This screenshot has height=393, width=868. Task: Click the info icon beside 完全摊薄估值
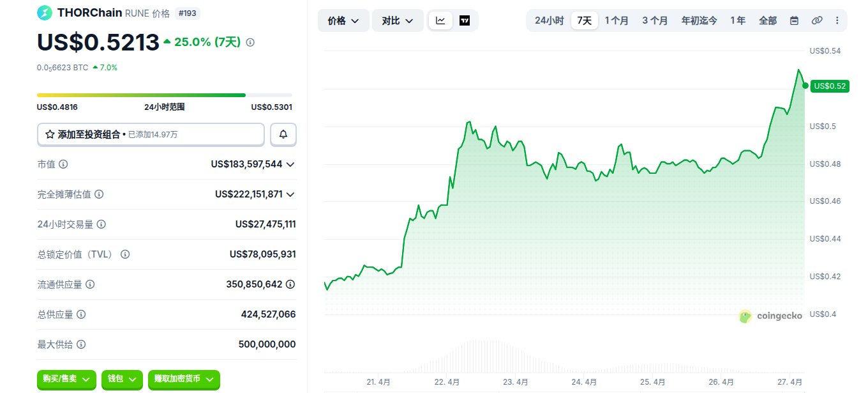[99, 194]
